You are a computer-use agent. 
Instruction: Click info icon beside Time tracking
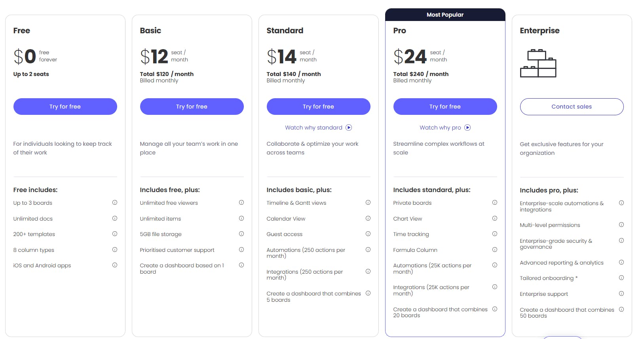coord(495,234)
